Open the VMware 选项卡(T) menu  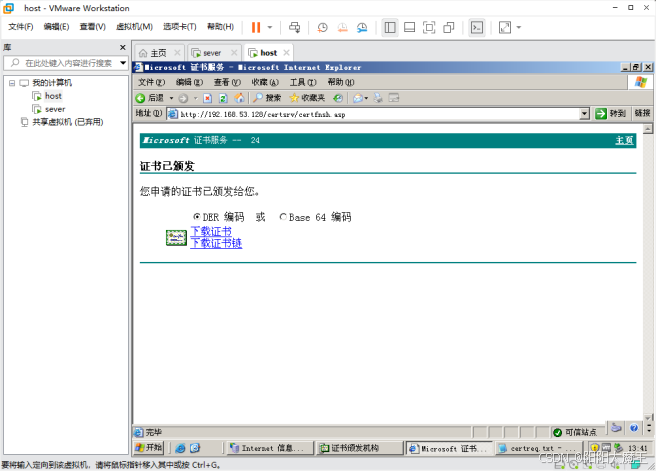click(x=179, y=27)
